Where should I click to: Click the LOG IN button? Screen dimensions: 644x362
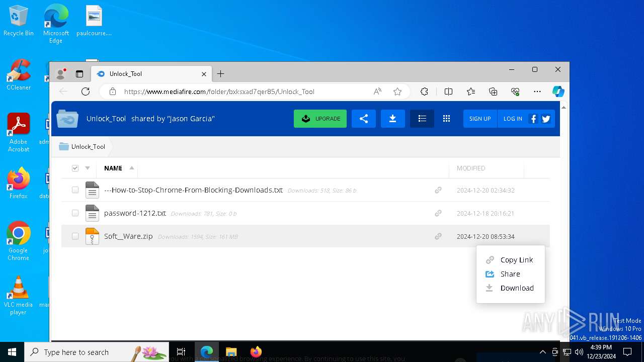(x=513, y=119)
